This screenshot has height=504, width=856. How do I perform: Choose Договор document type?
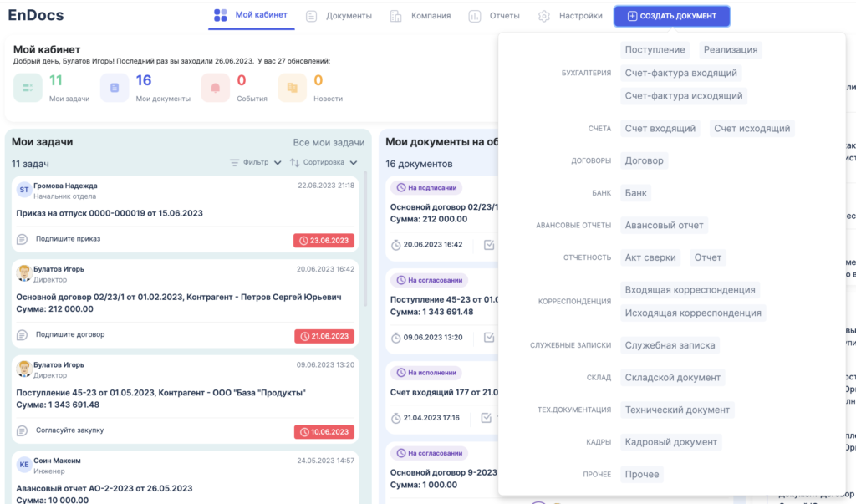pyautogui.click(x=645, y=160)
